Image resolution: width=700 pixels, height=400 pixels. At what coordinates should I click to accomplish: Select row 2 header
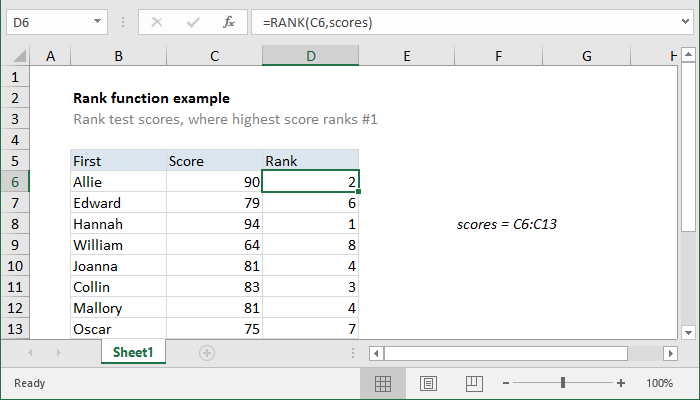tap(15, 98)
